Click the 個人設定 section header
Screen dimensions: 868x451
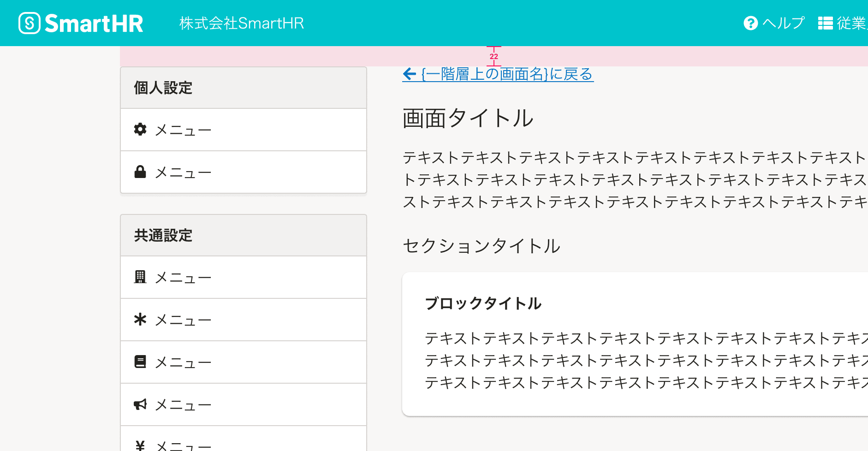163,88
